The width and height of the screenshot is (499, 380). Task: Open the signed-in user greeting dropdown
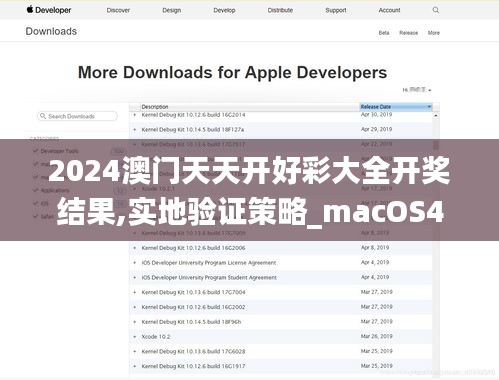point(417,90)
